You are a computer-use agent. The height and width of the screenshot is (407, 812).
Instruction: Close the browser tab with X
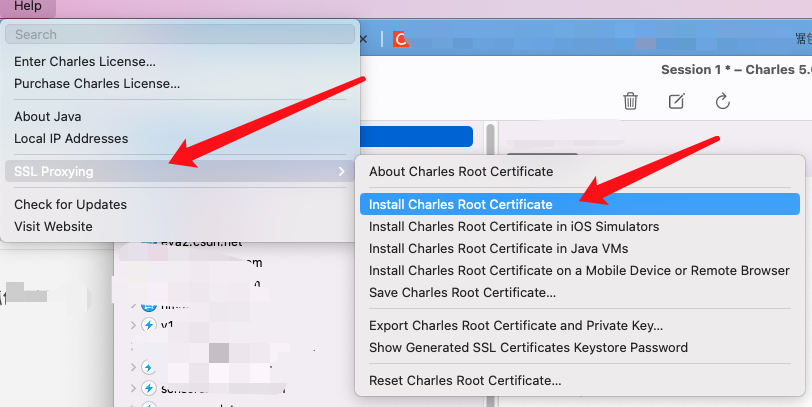[x=364, y=39]
